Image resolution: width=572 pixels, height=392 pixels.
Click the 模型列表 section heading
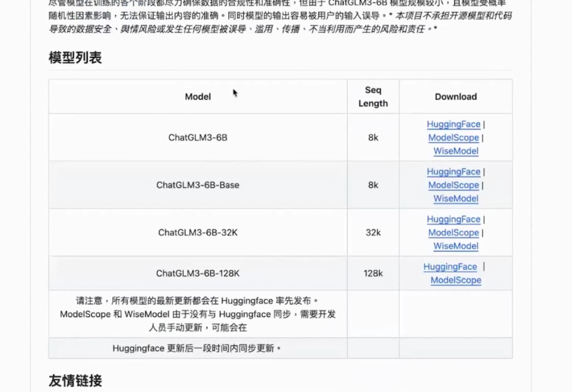pyautogui.click(x=75, y=57)
